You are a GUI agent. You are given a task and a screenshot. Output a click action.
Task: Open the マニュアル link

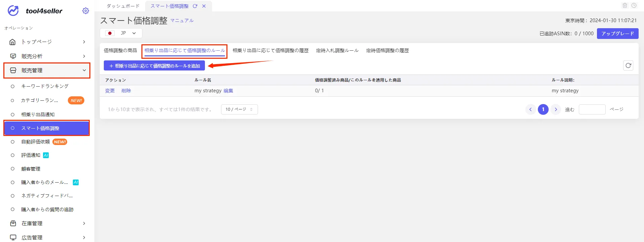pos(182,20)
